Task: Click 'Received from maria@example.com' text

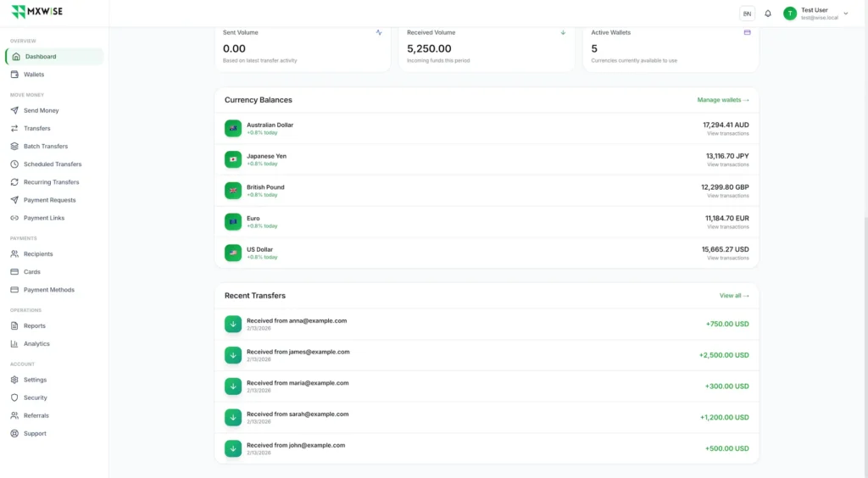Action: (x=298, y=383)
